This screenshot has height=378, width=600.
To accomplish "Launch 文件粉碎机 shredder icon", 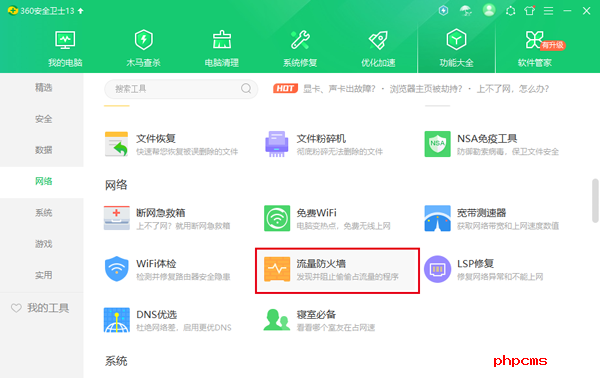I will tap(277, 144).
